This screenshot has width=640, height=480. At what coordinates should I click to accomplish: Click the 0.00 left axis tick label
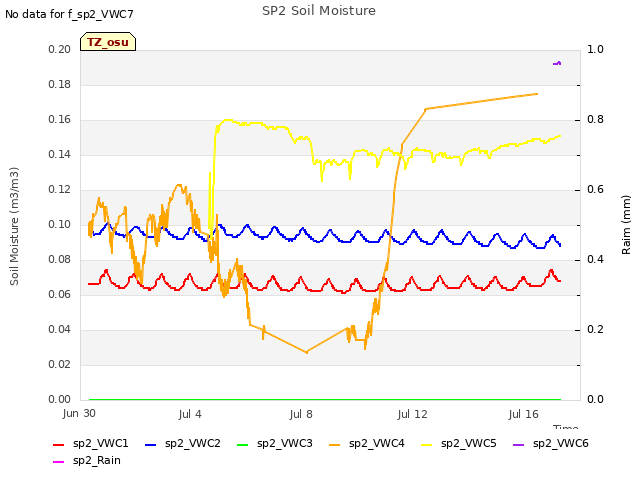click(60, 399)
